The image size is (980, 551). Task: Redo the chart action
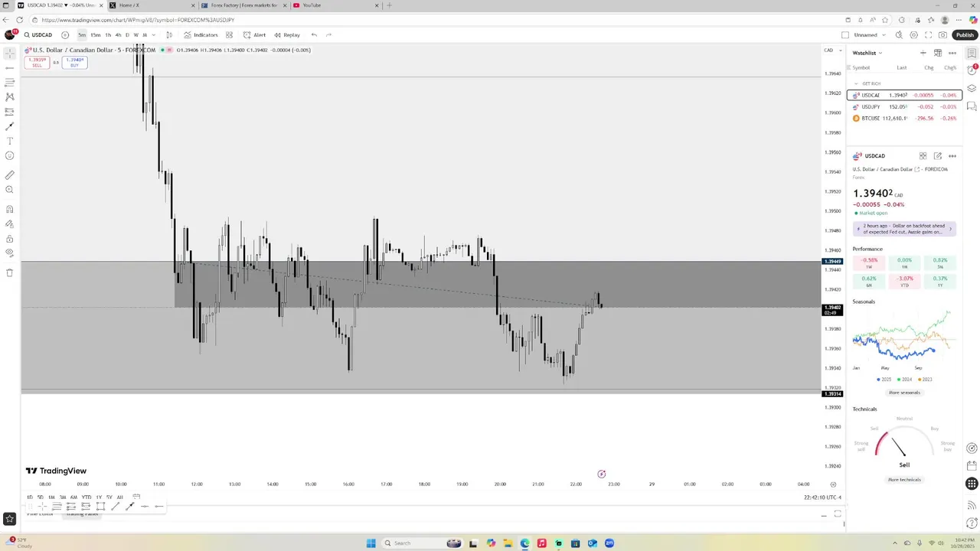click(x=329, y=34)
